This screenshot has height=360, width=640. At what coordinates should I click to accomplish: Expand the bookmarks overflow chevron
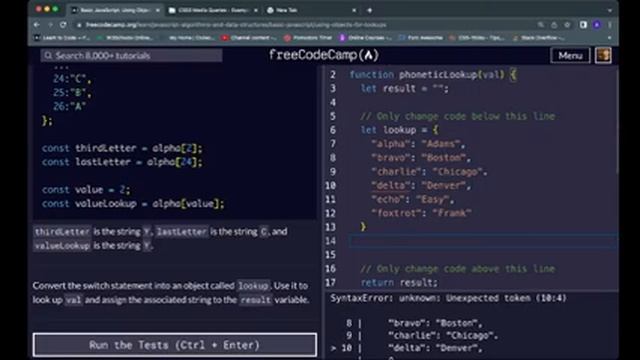(609, 38)
